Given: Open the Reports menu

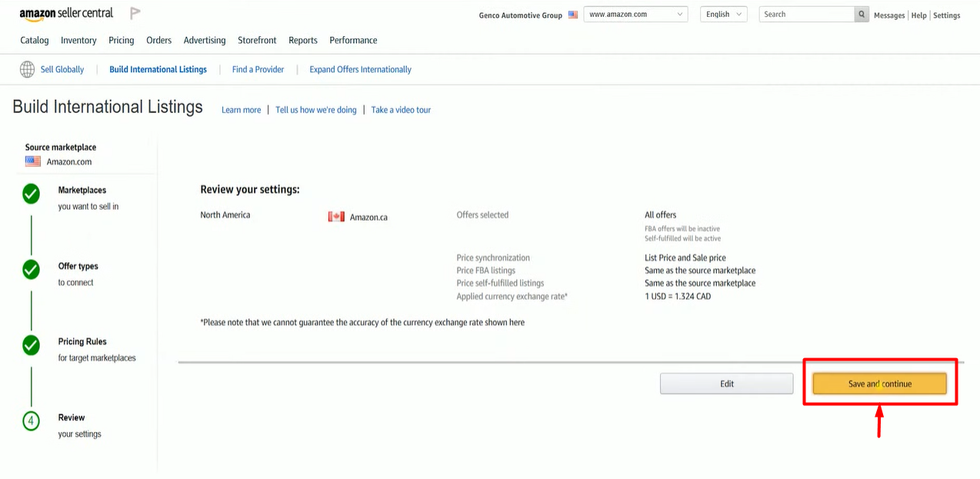Looking at the screenshot, I should pos(303,40).
